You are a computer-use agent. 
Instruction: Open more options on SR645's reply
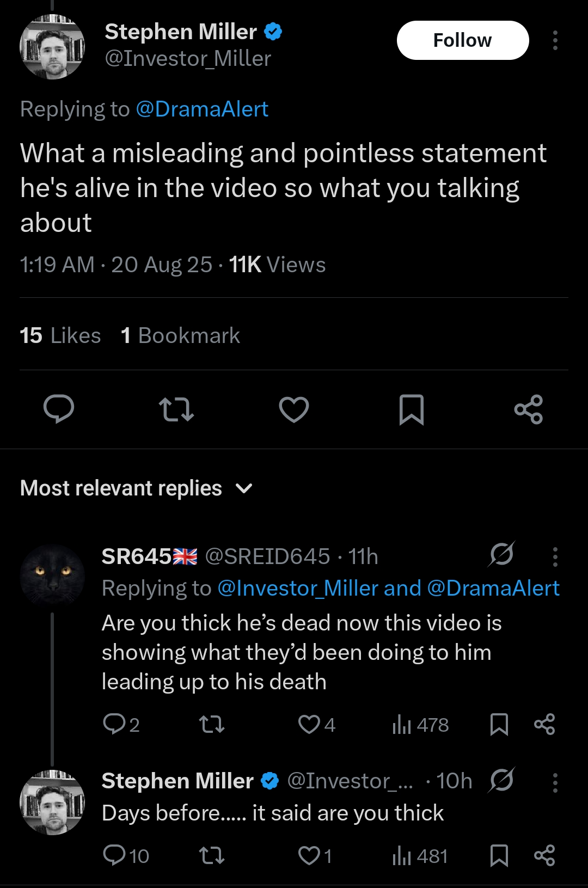point(555,556)
